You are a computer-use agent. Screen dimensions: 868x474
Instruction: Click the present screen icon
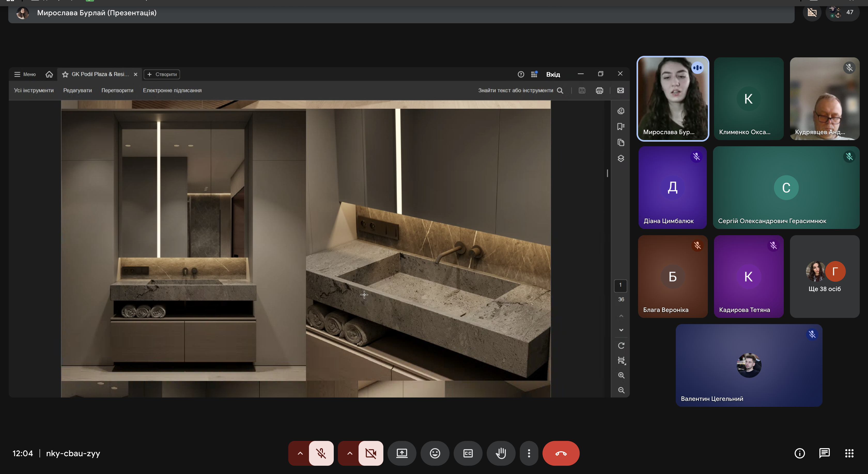tap(402, 453)
